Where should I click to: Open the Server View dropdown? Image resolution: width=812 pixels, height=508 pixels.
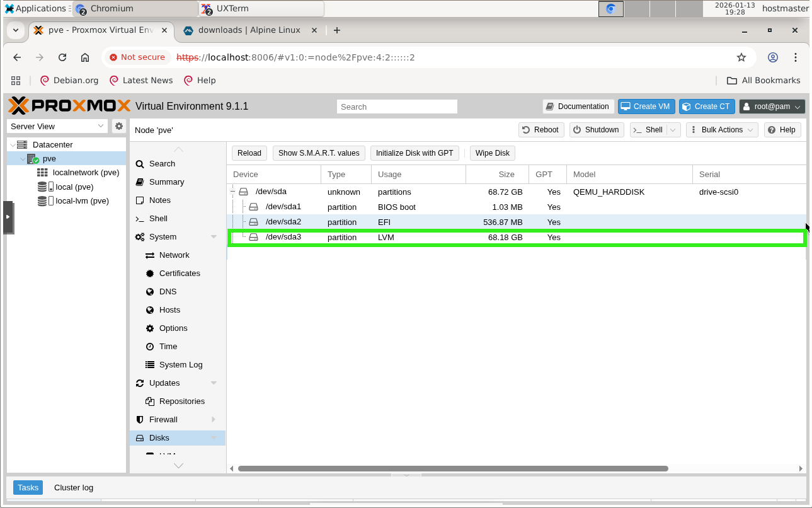[x=58, y=126]
